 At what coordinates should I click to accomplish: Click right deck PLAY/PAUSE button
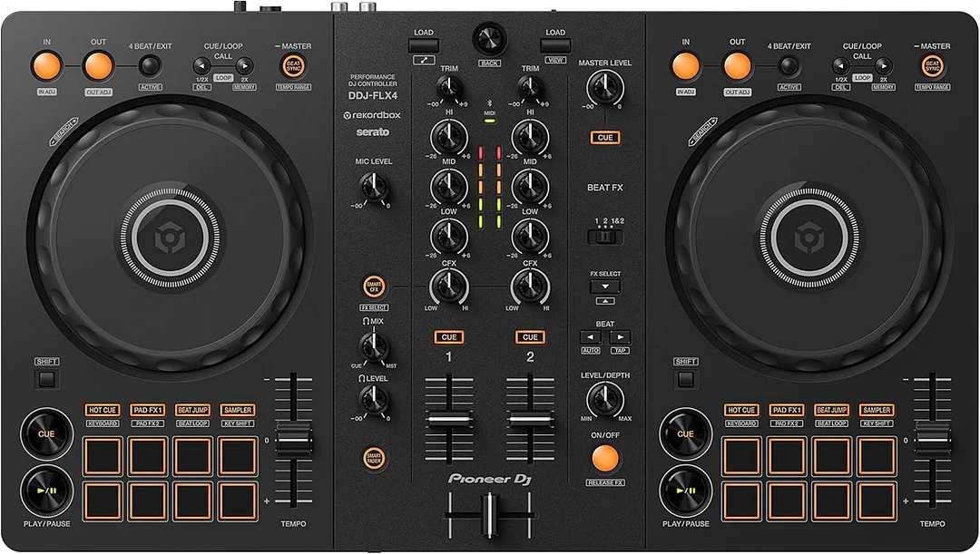coord(686,491)
